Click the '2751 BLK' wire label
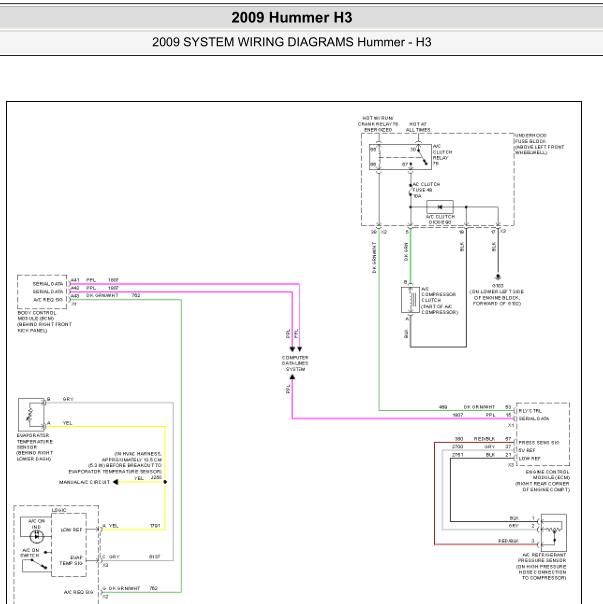The height and width of the screenshot is (604, 603). [474, 455]
